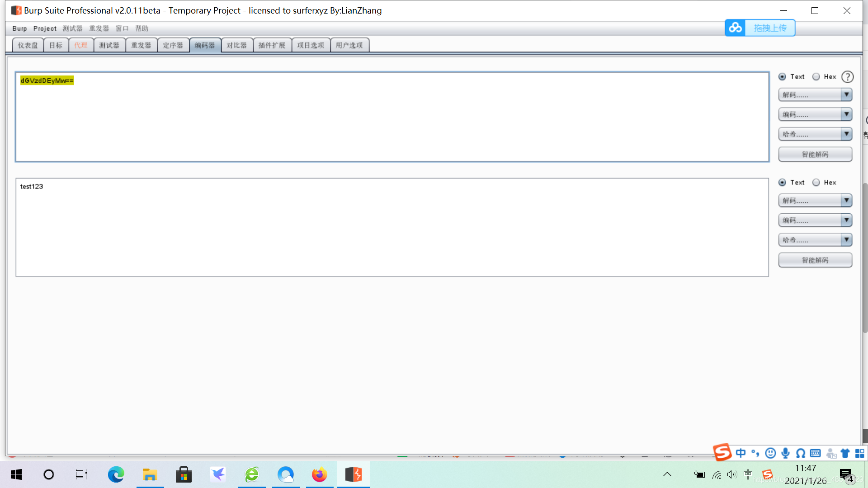
Task: Open Sogou account login icon
Action: [x=831, y=453]
